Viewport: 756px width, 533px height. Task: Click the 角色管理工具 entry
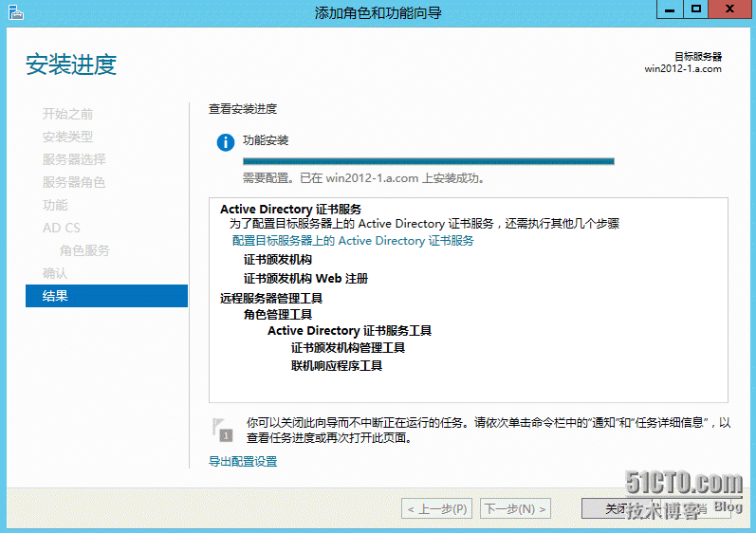278,315
